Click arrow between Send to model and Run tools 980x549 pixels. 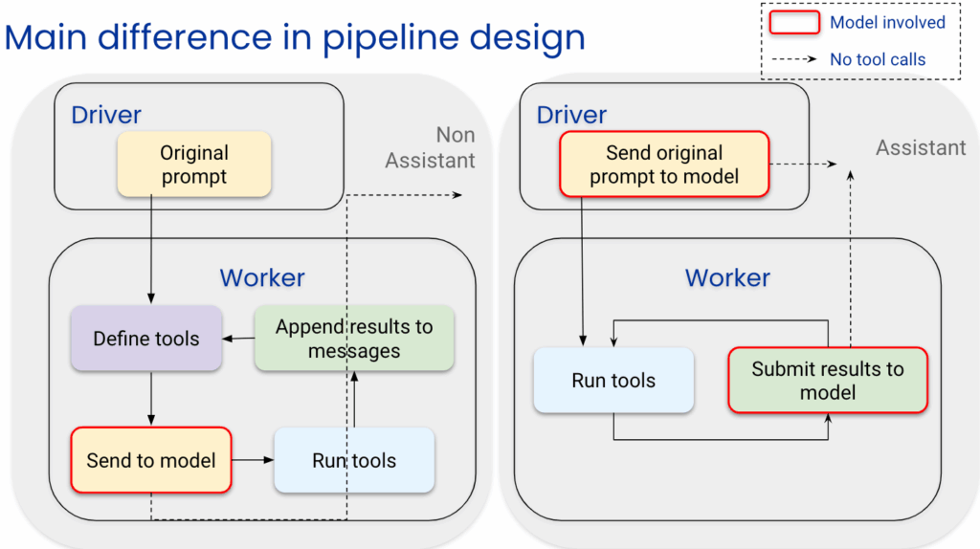(253, 460)
